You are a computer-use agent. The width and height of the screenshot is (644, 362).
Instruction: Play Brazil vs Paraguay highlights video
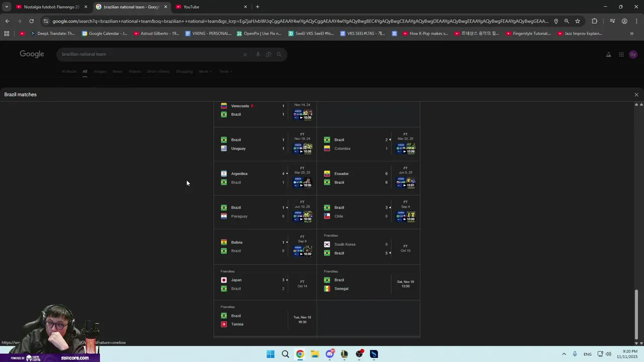303,216
